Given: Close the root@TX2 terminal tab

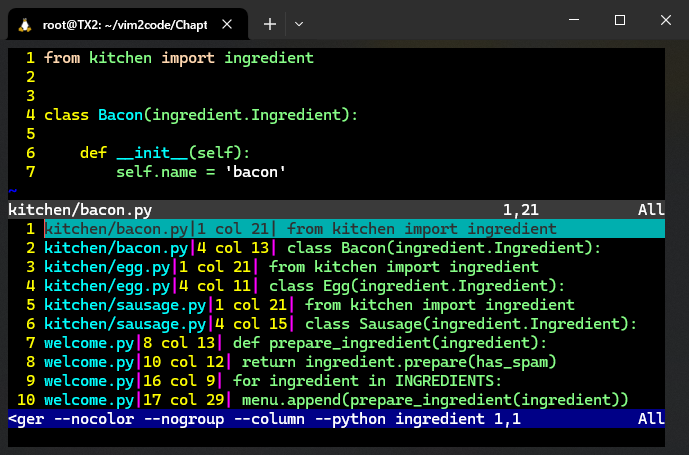Looking at the screenshot, I should [x=227, y=24].
